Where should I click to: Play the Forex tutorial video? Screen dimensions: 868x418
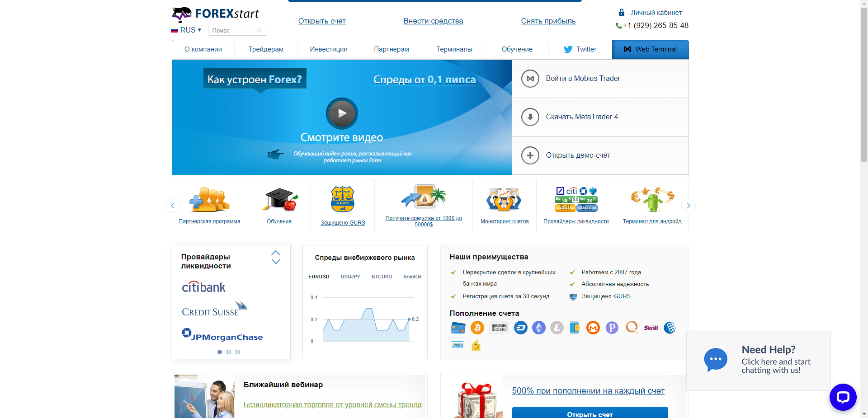tap(342, 113)
